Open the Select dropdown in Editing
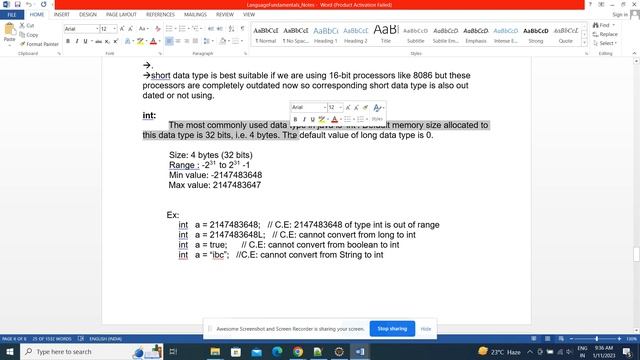640x360 pixels. 605,43
